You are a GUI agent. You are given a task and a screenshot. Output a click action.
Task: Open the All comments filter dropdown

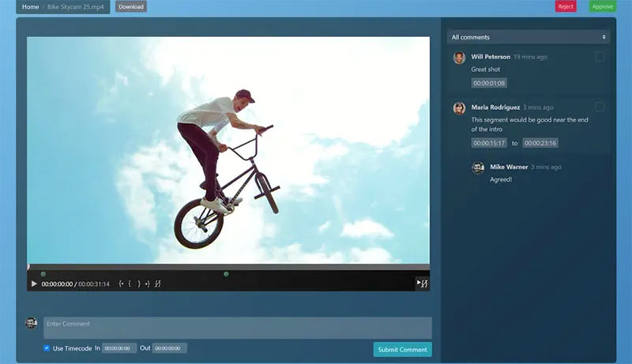pyautogui.click(x=529, y=37)
